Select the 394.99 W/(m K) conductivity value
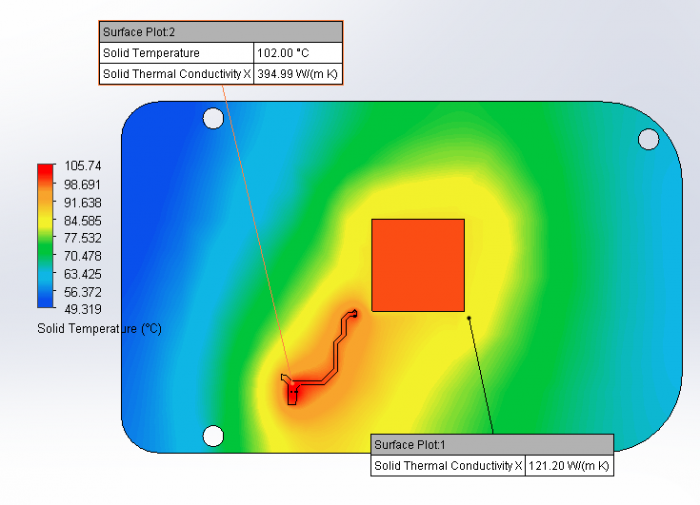Screen dimensions: 700x505 tap(298, 74)
